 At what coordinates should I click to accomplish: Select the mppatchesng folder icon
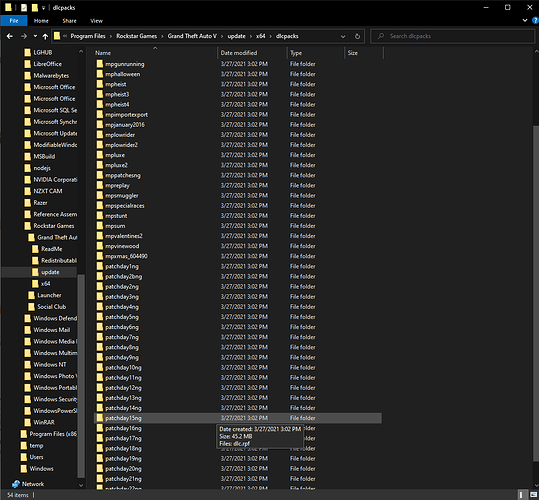(x=100, y=175)
